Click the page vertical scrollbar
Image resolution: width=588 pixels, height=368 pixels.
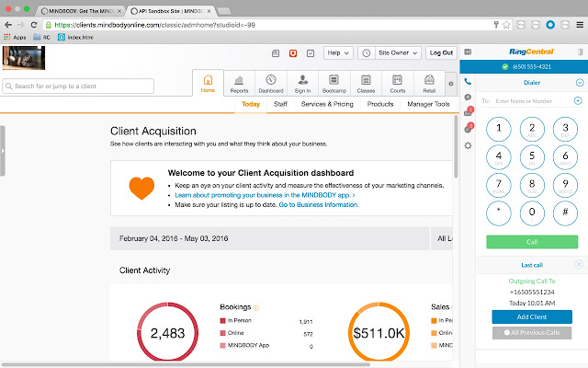click(x=456, y=147)
